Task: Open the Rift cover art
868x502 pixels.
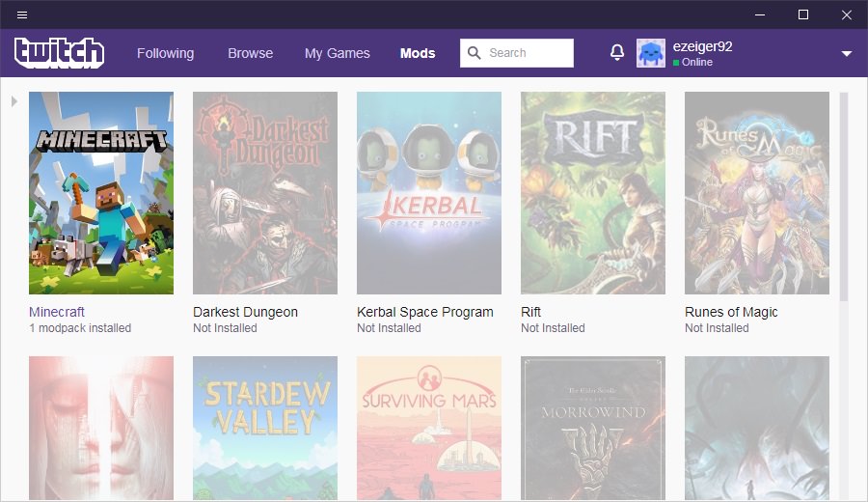Action: [x=593, y=193]
